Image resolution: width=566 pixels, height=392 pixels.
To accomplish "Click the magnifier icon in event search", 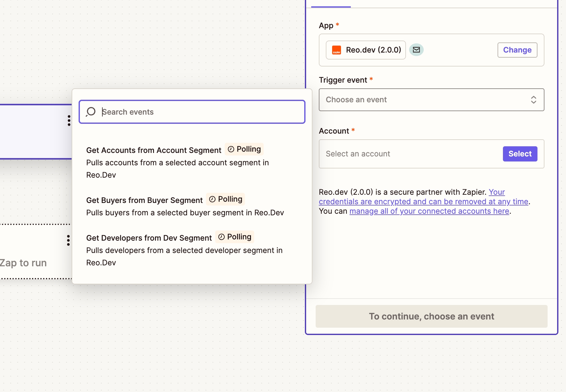I will pyautogui.click(x=91, y=112).
